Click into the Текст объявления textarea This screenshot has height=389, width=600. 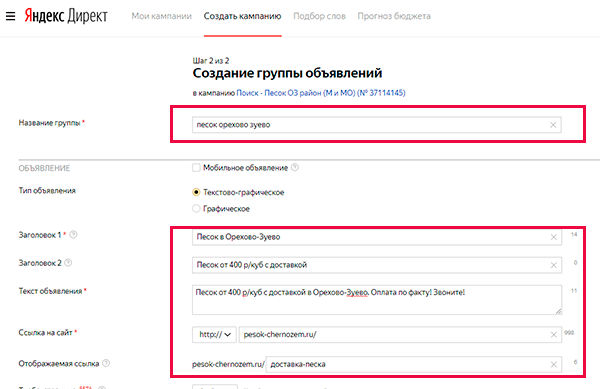[377, 300]
